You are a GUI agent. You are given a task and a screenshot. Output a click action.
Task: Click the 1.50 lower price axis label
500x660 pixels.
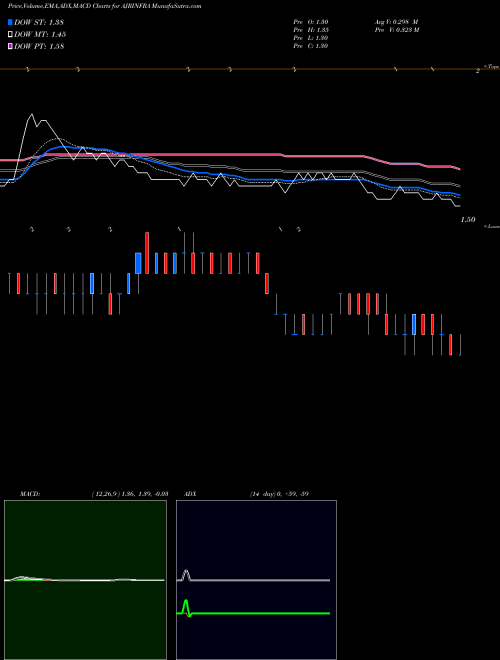tap(468, 219)
